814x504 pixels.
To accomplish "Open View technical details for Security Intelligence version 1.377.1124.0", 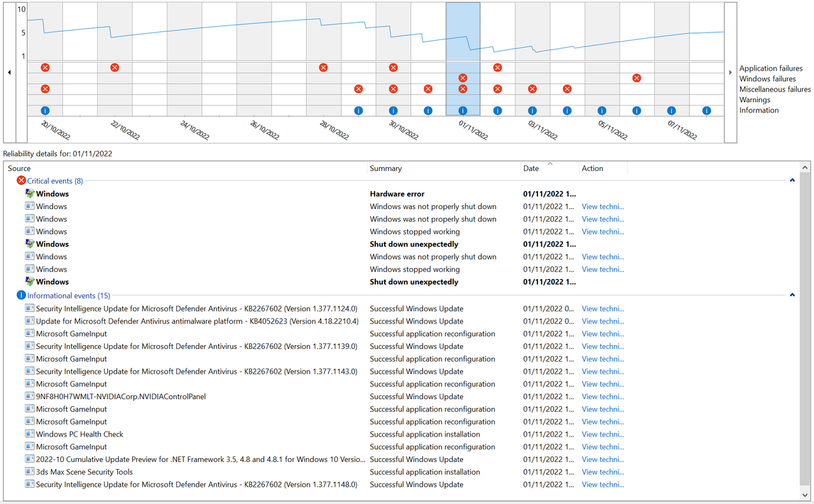I will point(603,309).
